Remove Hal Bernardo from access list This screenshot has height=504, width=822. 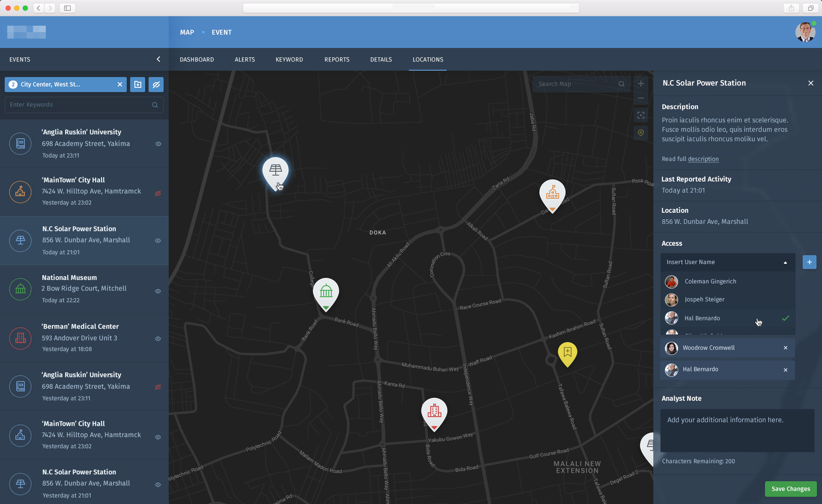coord(785,370)
